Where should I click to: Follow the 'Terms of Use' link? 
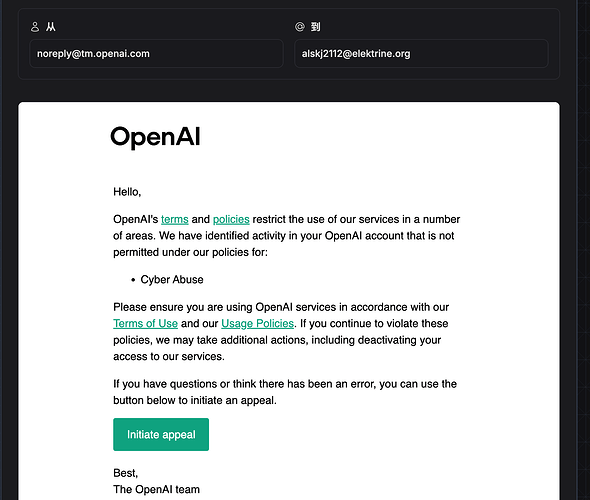(145, 324)
